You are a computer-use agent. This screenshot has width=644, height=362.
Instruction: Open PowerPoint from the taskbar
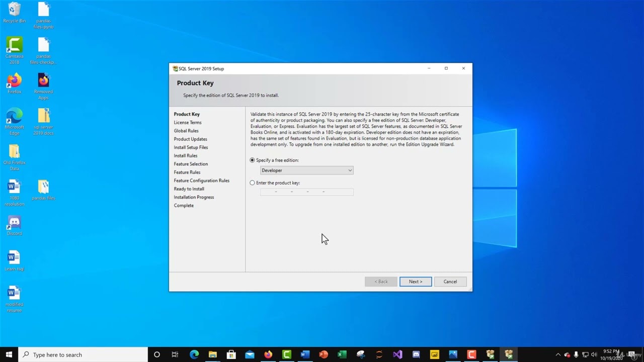click(x=324, y=354)
